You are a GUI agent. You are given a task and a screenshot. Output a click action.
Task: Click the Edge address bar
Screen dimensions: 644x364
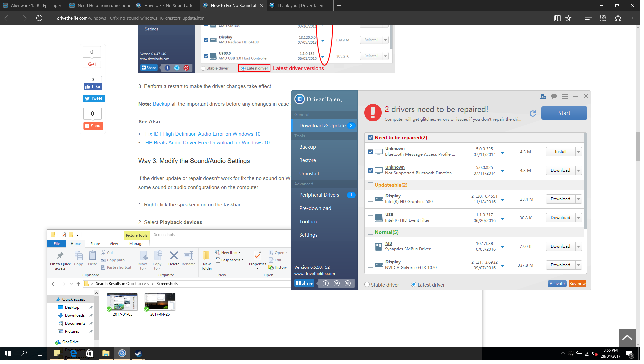(x=300, y=18)
